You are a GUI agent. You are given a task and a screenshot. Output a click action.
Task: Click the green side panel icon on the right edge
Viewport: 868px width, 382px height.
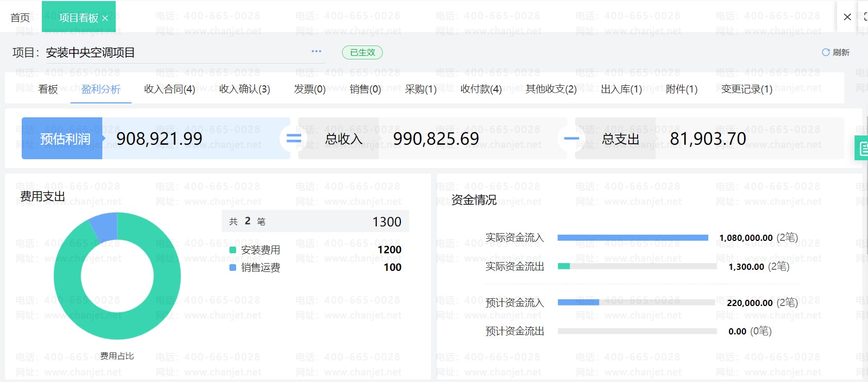pyautogui.click(x=862, y=148)
